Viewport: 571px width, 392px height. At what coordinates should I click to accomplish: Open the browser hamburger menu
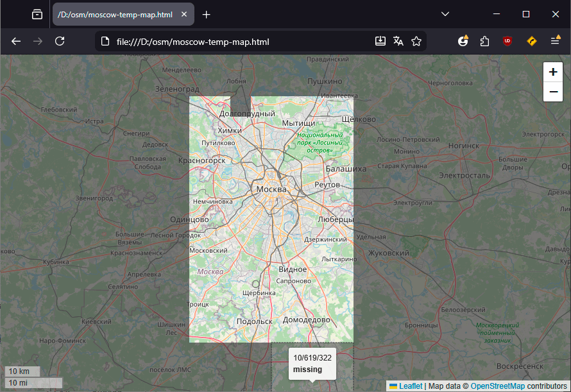556,40
